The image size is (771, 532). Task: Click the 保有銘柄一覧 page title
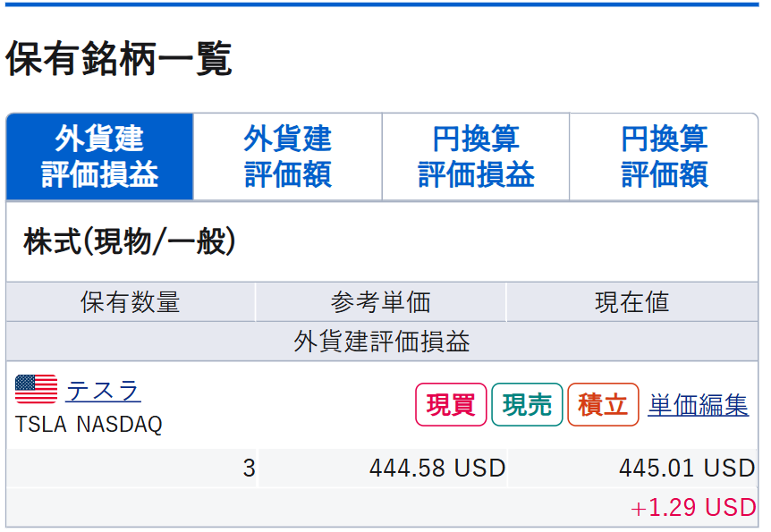[119, 59]
